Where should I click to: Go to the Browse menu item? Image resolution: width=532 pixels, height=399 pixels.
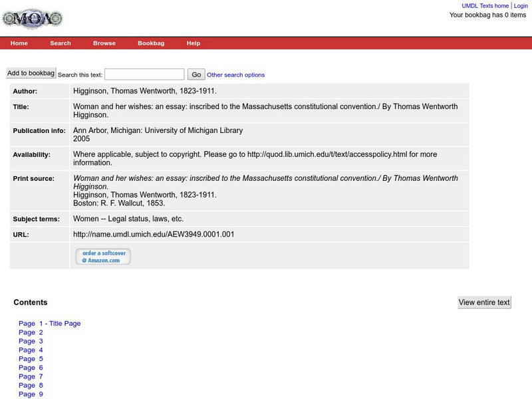click(x=104, y=43)
